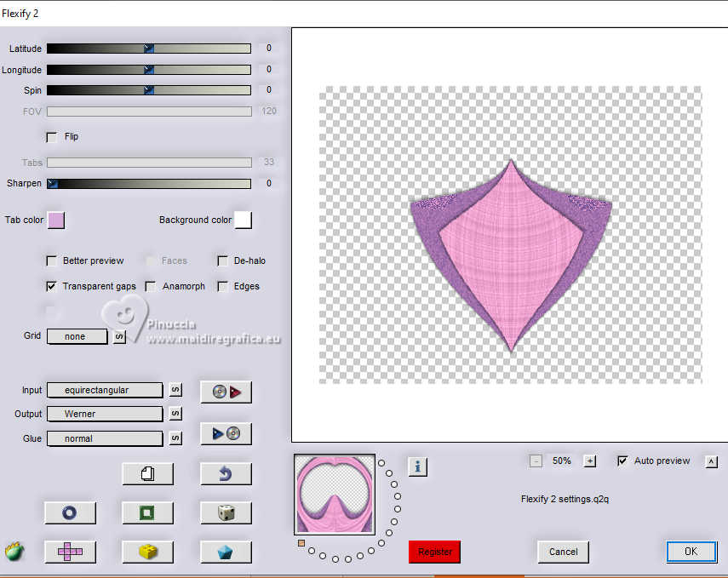Image resolution: width=728 pixels, height=578 pixels.
Task: Click the Spin slider track
Action: (148, 90)
